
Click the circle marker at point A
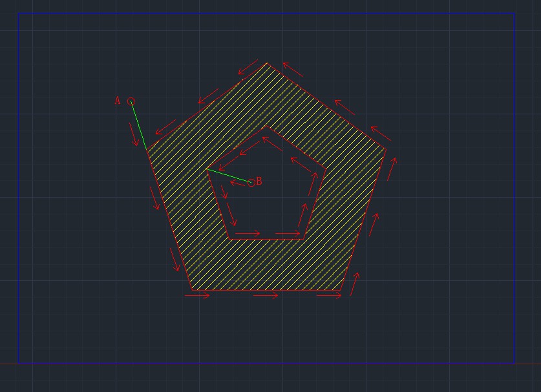131,101
